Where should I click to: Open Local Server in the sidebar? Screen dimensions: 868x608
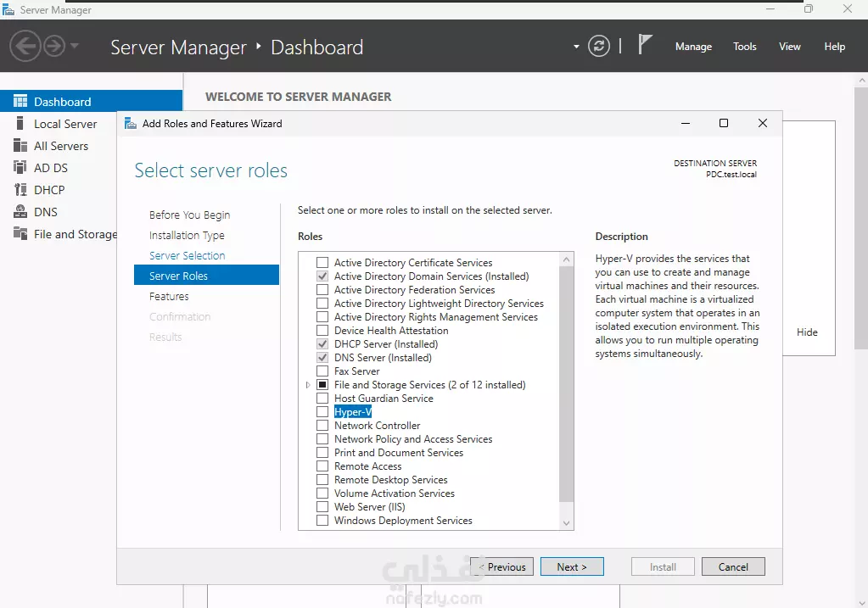coord(65,124)
